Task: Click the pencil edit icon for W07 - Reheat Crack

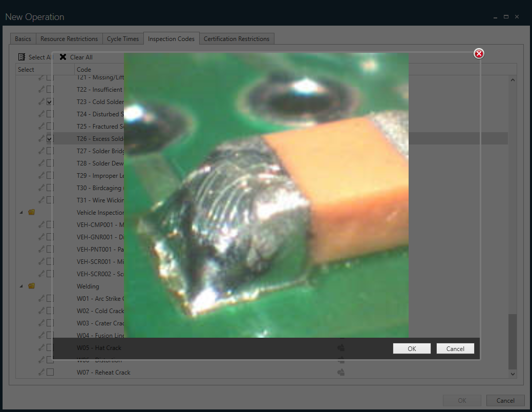Action: coord(41,372)
